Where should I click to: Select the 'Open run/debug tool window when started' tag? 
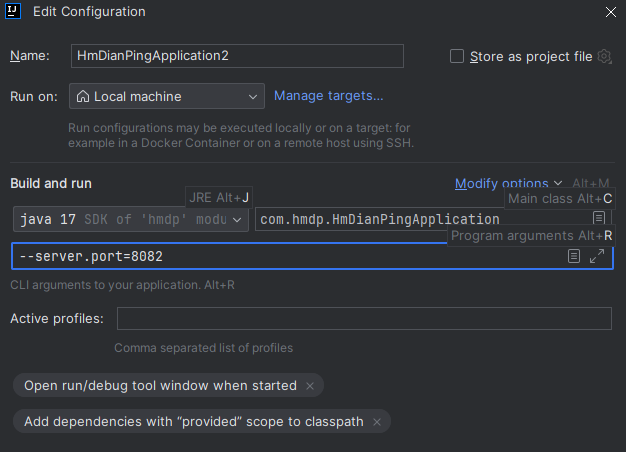(160, 386)
